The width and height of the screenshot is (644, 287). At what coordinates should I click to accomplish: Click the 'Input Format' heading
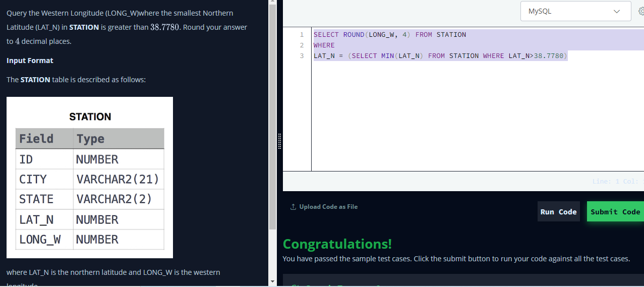30,61
